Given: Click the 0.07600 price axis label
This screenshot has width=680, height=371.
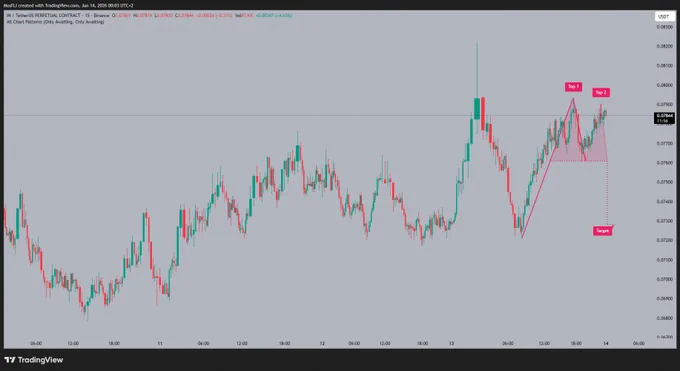Looking at the screenshot, I should [664, 163].
